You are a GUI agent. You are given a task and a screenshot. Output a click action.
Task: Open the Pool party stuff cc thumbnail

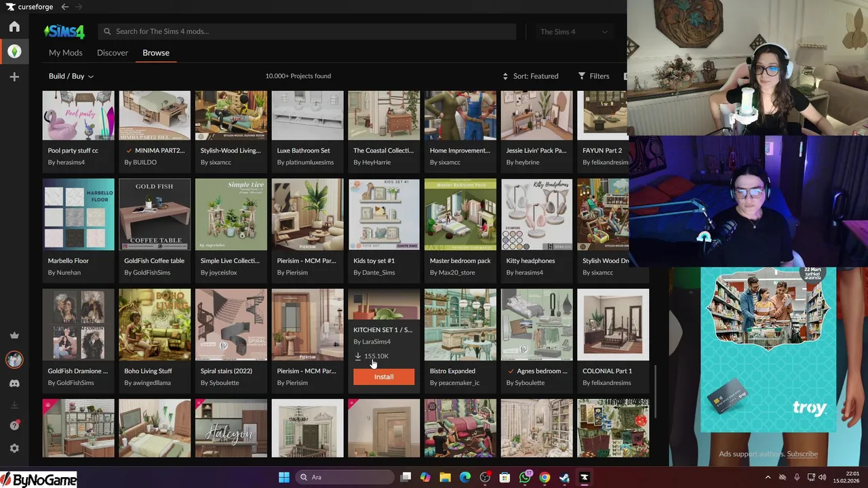click(79, 115)
